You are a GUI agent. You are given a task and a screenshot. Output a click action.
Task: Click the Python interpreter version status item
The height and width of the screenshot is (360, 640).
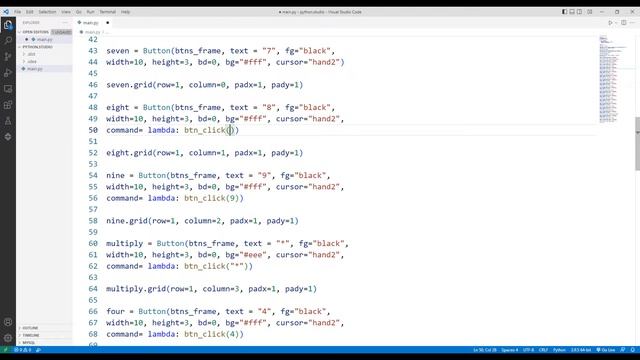pos(580,350)
